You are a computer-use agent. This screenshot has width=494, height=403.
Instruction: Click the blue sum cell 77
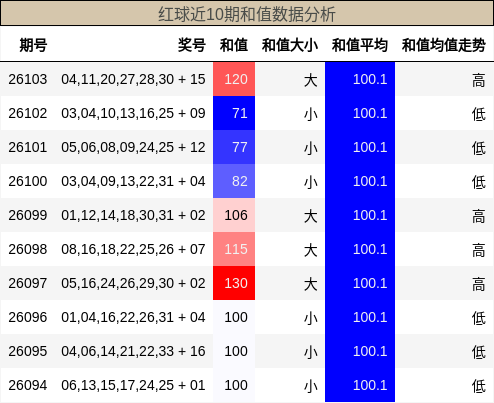(234, 147)
